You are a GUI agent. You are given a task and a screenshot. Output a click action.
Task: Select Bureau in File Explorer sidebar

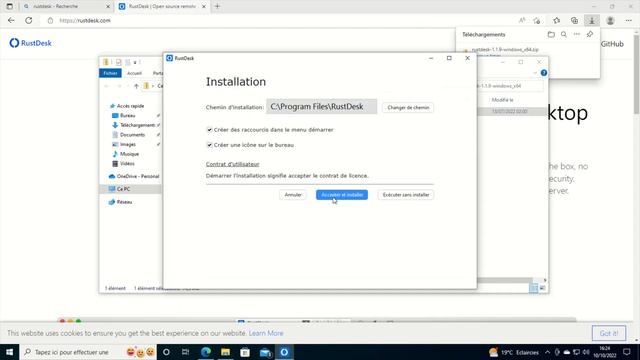point(127,116)
